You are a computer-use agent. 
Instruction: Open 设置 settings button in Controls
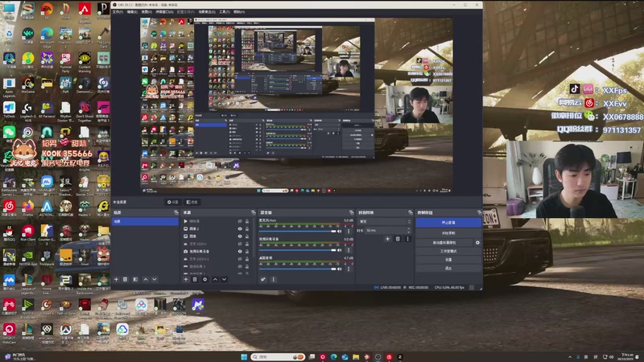coord(448,259)
